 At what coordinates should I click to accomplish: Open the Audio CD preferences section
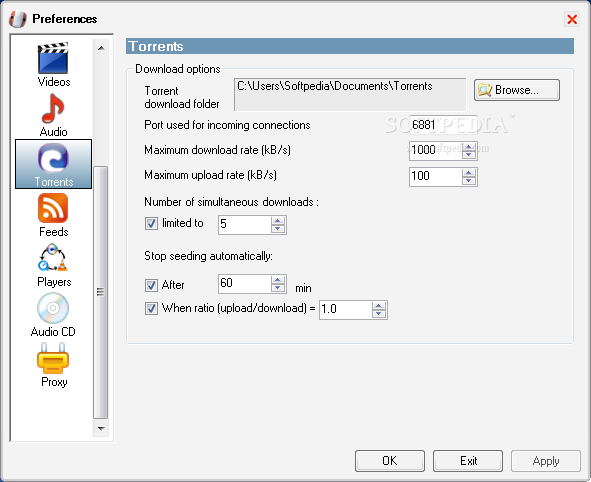(53, 315)
